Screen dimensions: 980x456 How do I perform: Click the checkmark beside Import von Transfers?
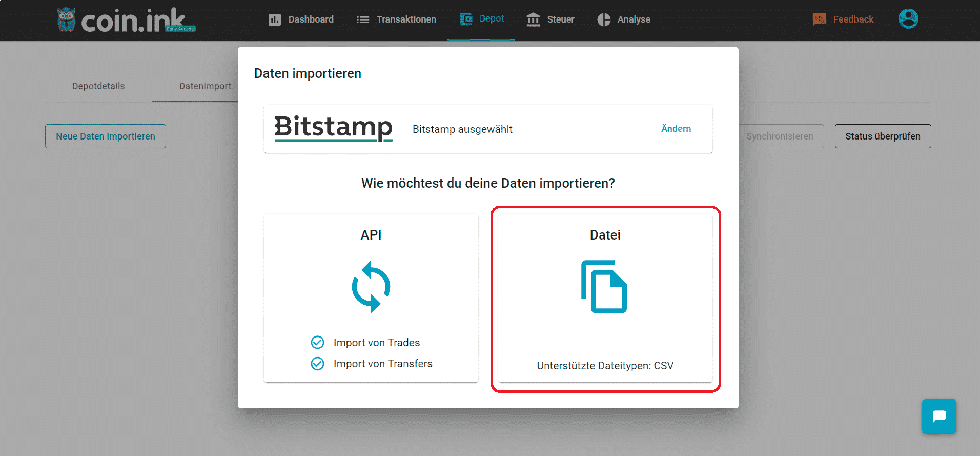pyautogui.click(x=318, y=364)
